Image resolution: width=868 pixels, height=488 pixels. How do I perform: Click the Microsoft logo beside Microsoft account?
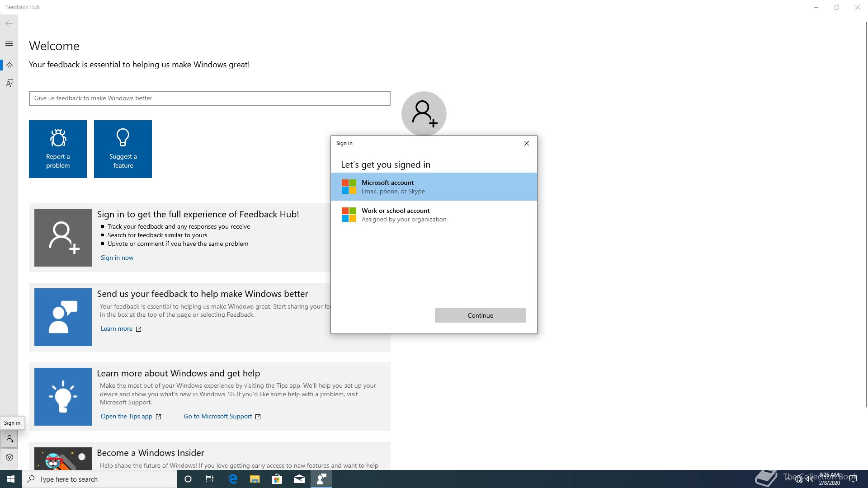(349, 187)
